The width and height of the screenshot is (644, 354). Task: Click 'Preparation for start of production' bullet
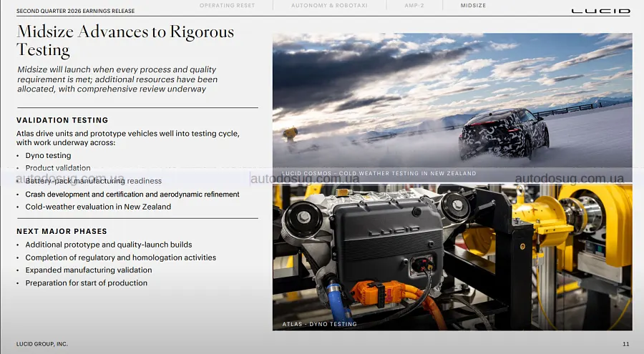coord(87,283)
